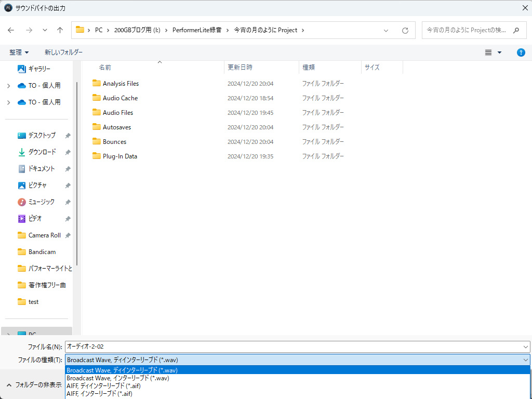532x399 pixels.
Task: Open the recent locations dropdown arrow
Action: (x=45, y=30)
